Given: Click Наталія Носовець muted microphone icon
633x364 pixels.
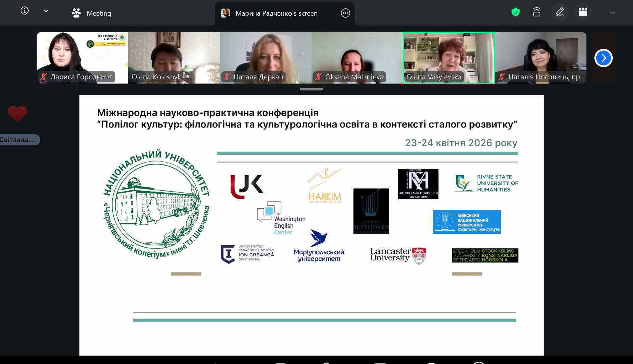Looking at the screenshot, I should [502, 77].
